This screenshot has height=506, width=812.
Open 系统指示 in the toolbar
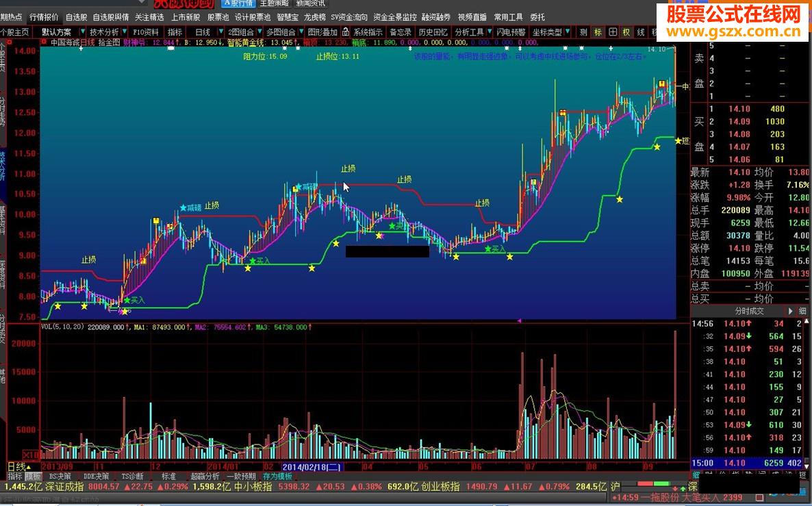pyautogui.click(x=368, y=32)
